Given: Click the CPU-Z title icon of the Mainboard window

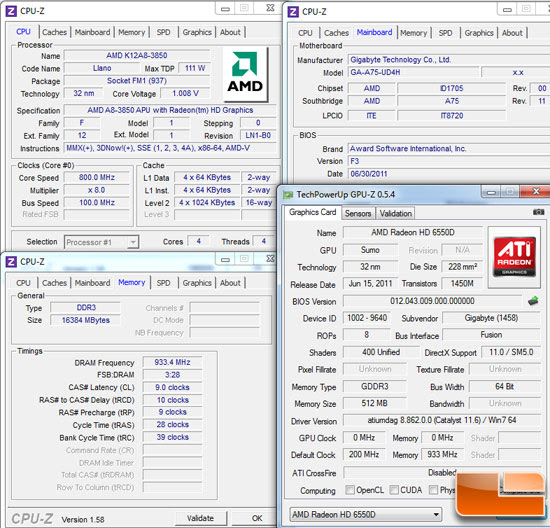Looking at the screenshot, I should (x=293, y=12).
